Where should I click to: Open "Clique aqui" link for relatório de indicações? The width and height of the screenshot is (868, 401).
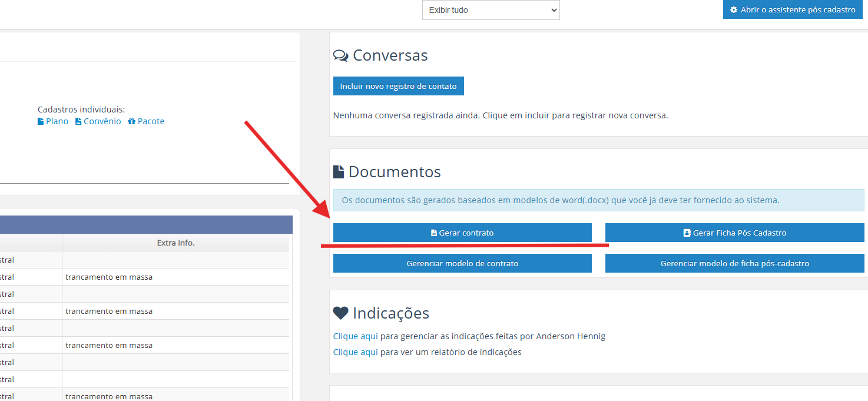pos(355,352)
